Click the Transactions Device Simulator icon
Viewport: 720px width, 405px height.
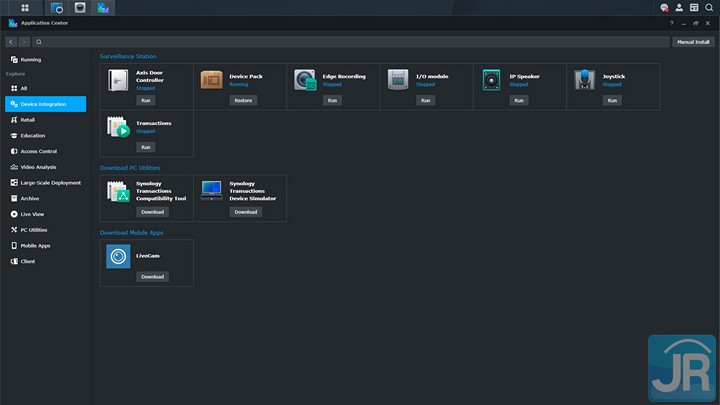click(211, 191)
